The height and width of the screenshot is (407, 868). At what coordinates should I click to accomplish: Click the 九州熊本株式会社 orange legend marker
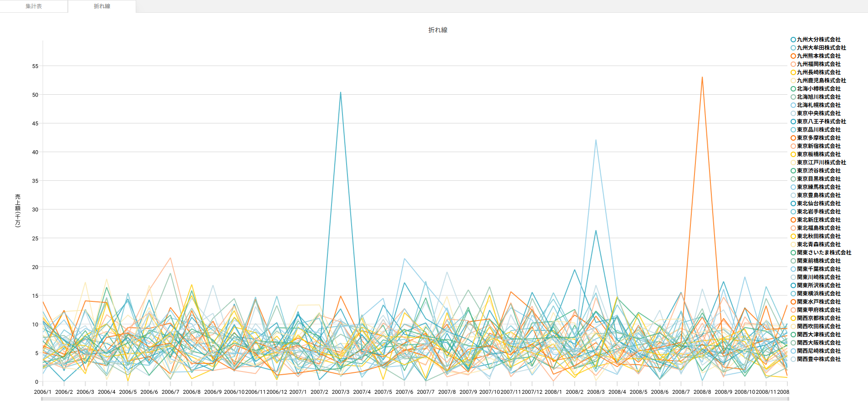pyautogui.click(x=793, y=56)
